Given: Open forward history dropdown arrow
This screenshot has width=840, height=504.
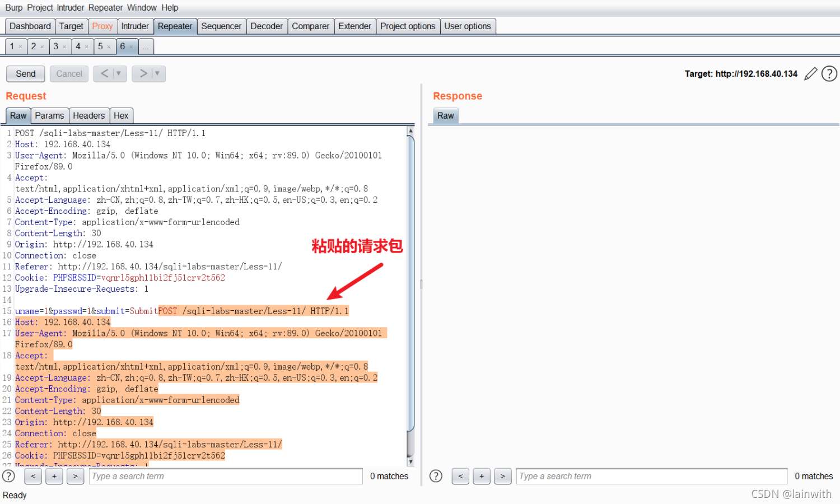Looking at the screenshot, I should pyautogui.click(x=157, y=73).
